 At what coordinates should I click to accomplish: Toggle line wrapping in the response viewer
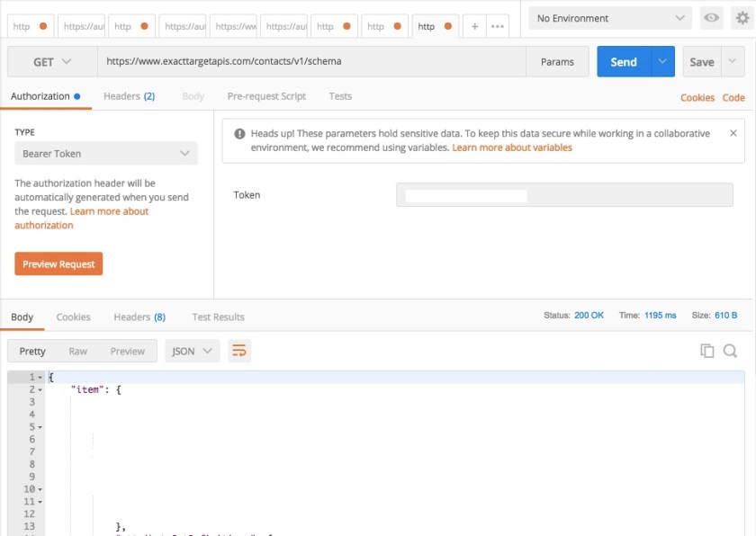(x=239, y=352)
